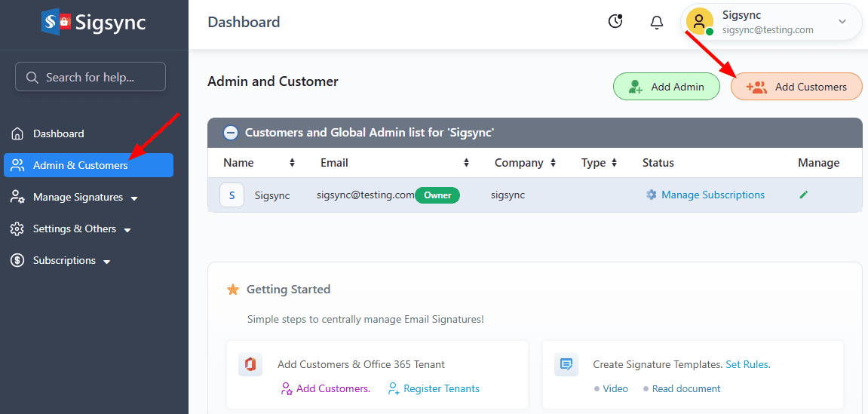
Task: Click the clock history icon in header
Action: (x=615, y=22)
